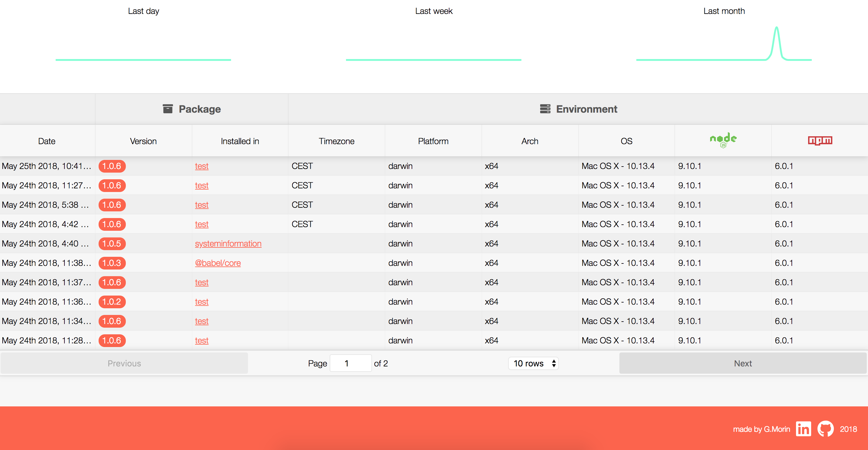Screen dimensions: 868x450
Task: Click the Node.js logo column header
Action: (x=723, y=140)
